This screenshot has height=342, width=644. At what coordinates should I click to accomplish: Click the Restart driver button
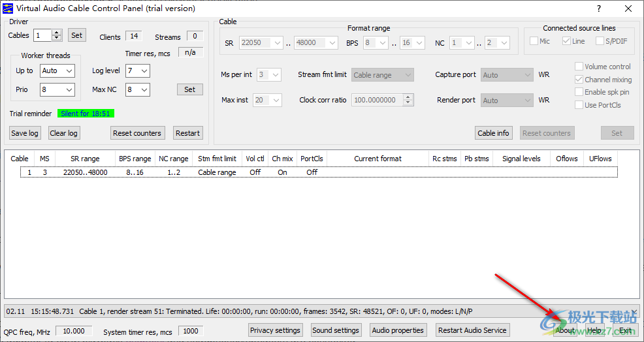point(187,133)
